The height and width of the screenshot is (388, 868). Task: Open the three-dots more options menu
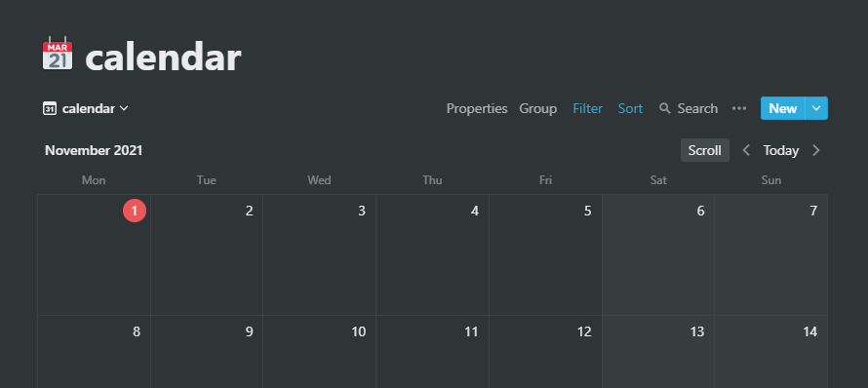(x=739, y=108)
